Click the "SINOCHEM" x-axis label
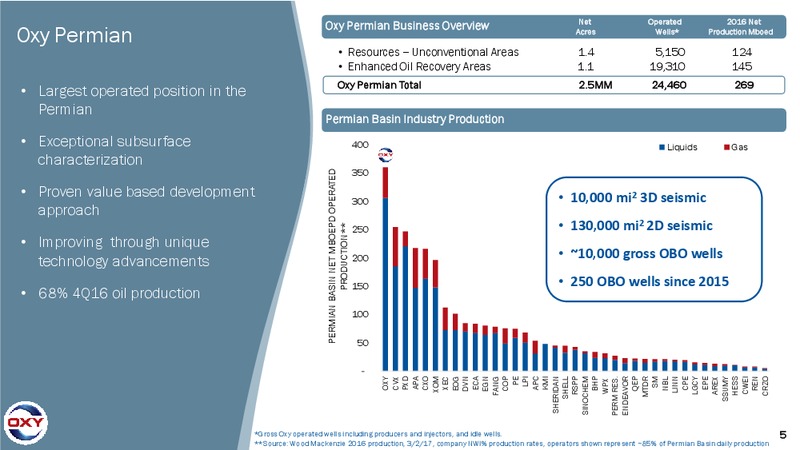 tap(585, 395)
